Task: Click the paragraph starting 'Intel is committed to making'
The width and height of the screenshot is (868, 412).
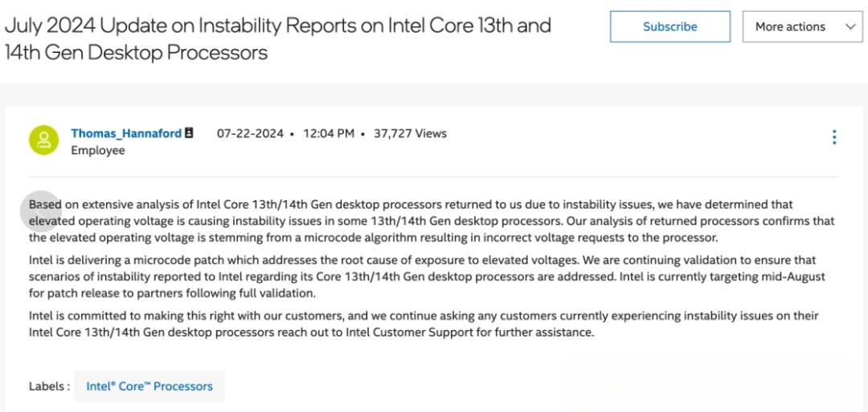Action: [x=424, y=324]
